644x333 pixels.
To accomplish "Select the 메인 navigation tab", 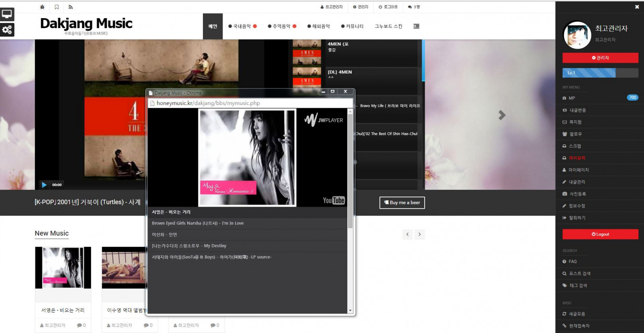I will tap(213, 27).
